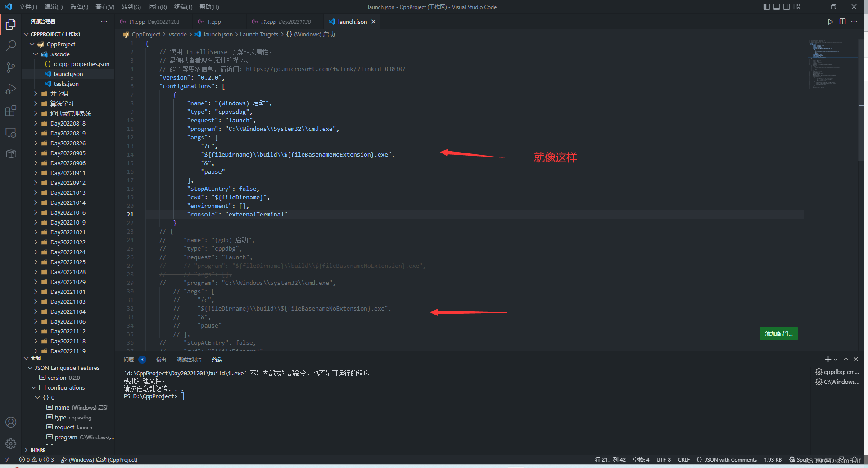This screenshot has width=868, height=468.
Task: Select the cppdbg terminal instance
Action: pyautogui.click(x=837, y=372)
